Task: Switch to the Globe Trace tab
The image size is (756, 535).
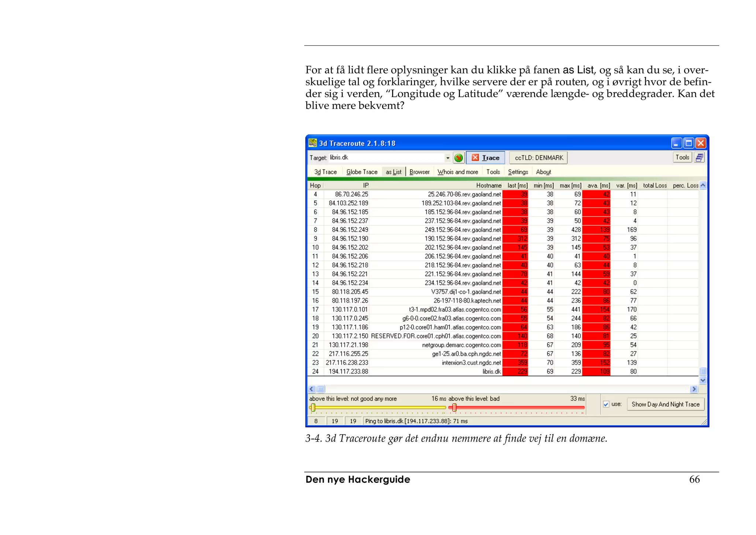Action: click(x=362, y=172)
